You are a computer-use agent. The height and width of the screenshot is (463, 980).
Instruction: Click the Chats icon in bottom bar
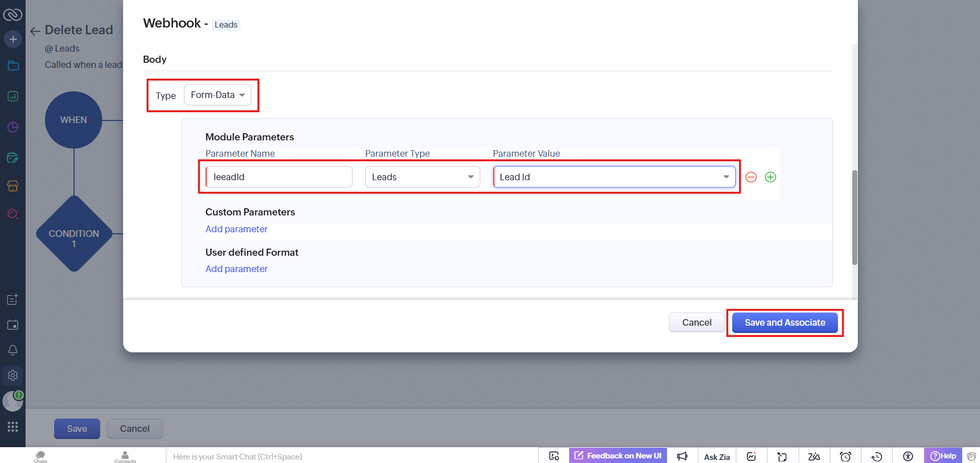pos(40,456)
